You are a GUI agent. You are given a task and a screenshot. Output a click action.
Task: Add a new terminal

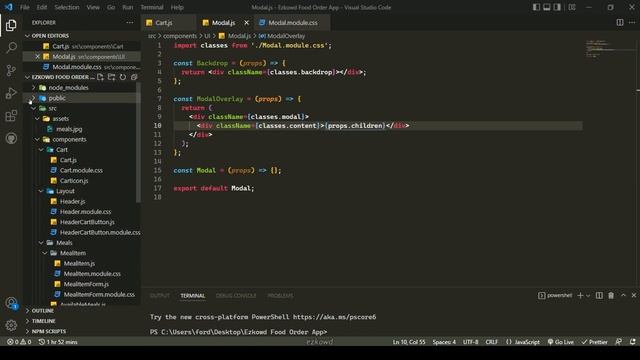click(580, 296)
